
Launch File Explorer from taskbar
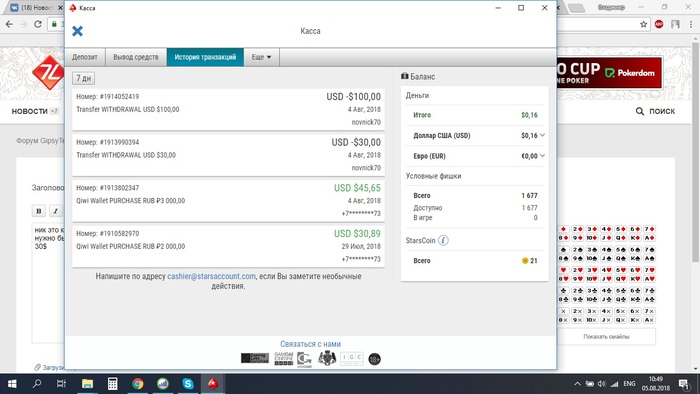click(x=87, y=384)
